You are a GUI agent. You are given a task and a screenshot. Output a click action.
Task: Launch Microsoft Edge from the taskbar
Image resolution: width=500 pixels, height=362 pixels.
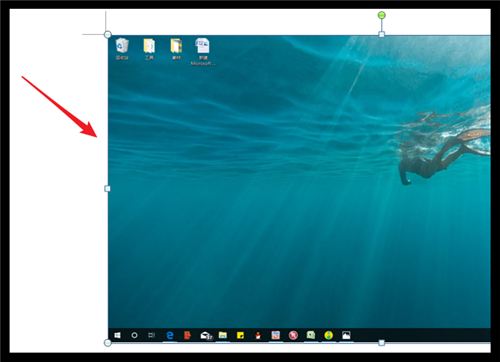coord(170,335)
